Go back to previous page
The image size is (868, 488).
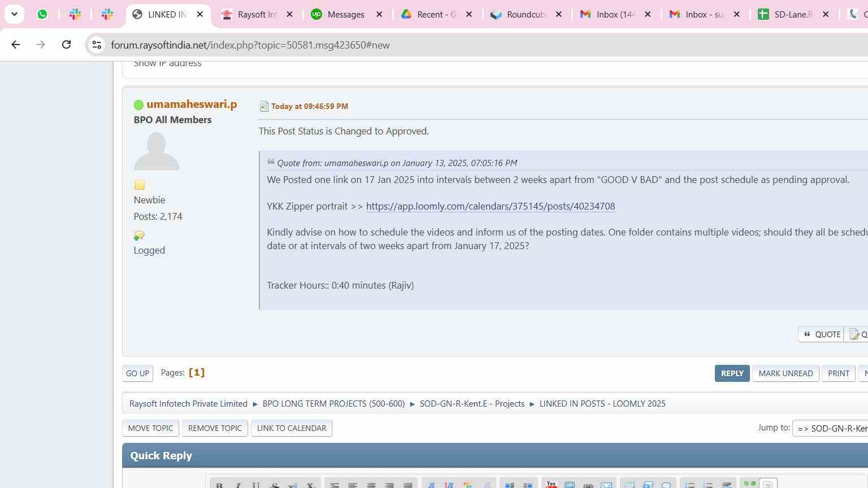coord(16,45)
